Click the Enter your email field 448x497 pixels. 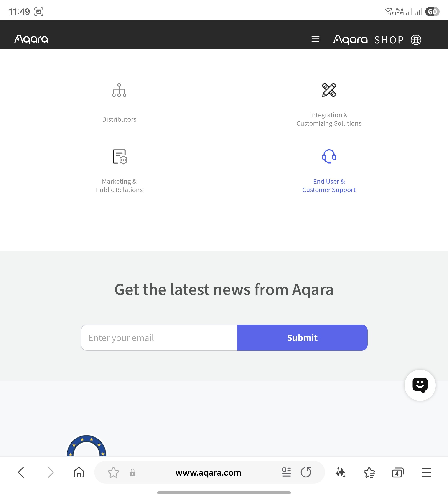(x=159, y=337)
